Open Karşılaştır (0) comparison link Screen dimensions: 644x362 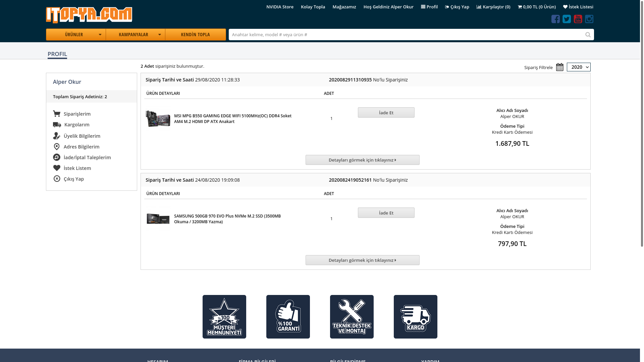(493, 7)
